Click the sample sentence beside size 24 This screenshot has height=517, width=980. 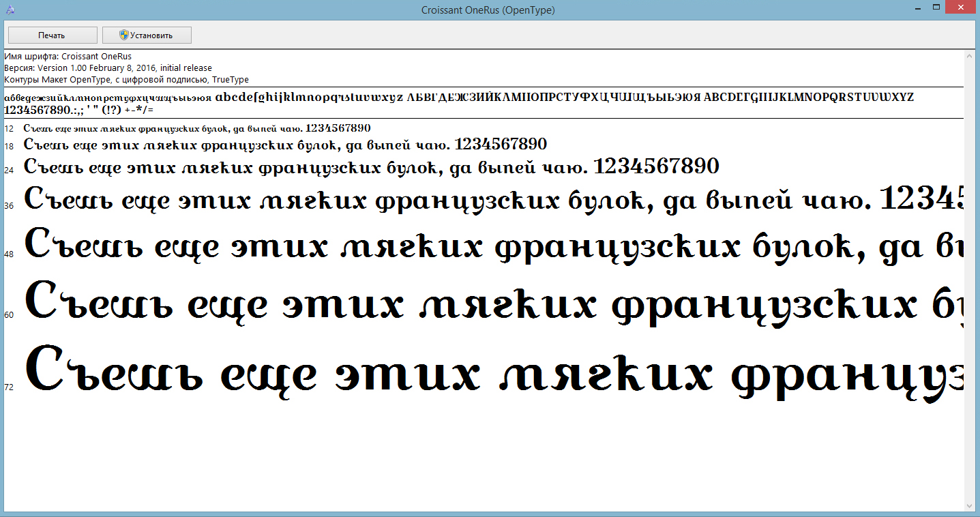[372, 168]
